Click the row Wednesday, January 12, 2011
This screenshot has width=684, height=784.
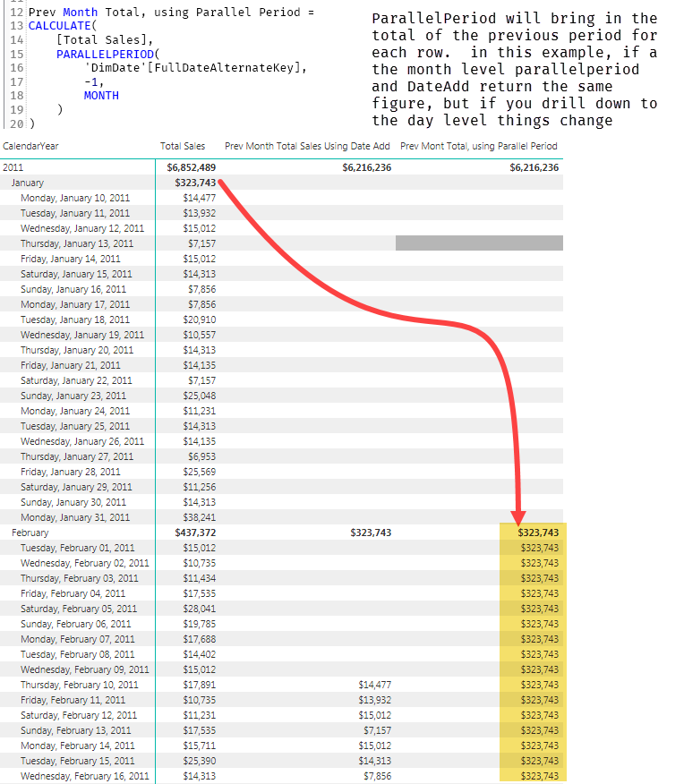(281, 228)
